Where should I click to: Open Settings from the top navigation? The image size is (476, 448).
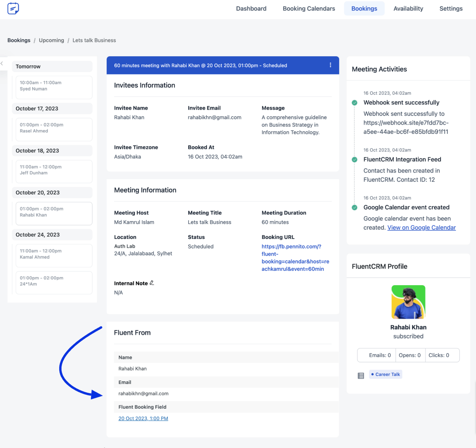(451, 9)
